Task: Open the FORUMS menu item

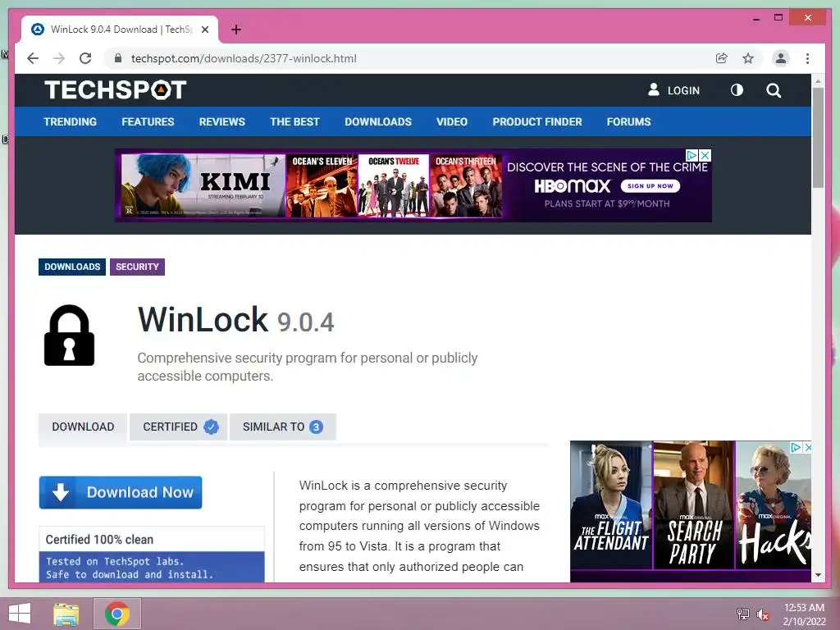Action: click(629, 121)
